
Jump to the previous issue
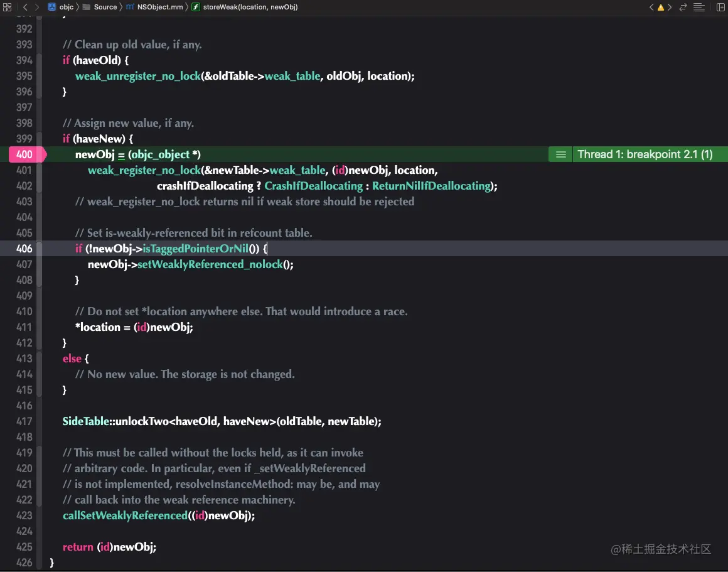[651, 7]
